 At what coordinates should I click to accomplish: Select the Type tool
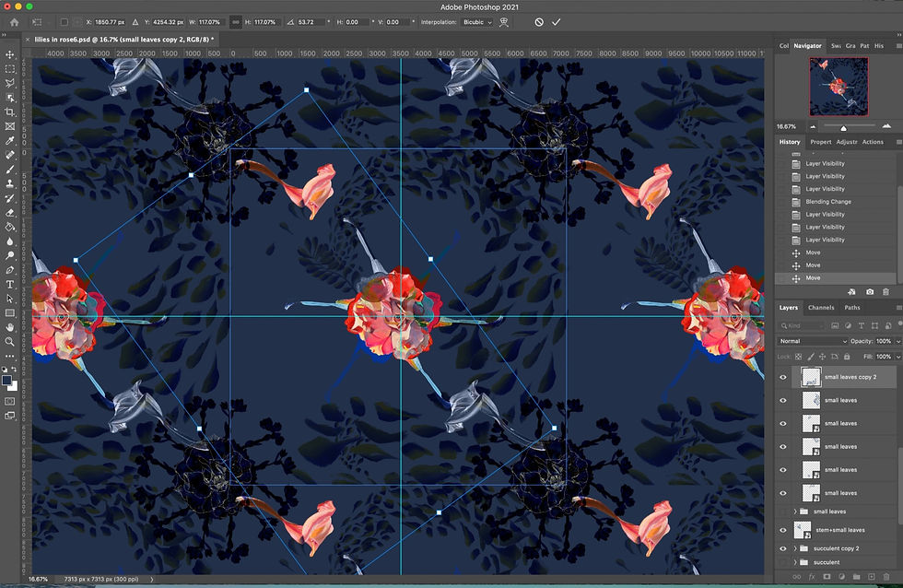click(x=10, y=285)
